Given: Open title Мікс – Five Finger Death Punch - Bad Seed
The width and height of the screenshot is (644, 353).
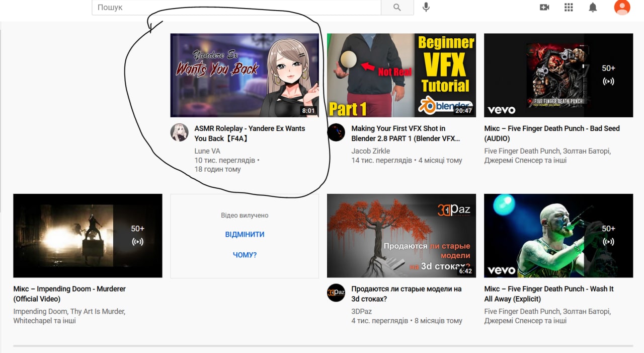Looking at the screenshot, I should [552, 133].
